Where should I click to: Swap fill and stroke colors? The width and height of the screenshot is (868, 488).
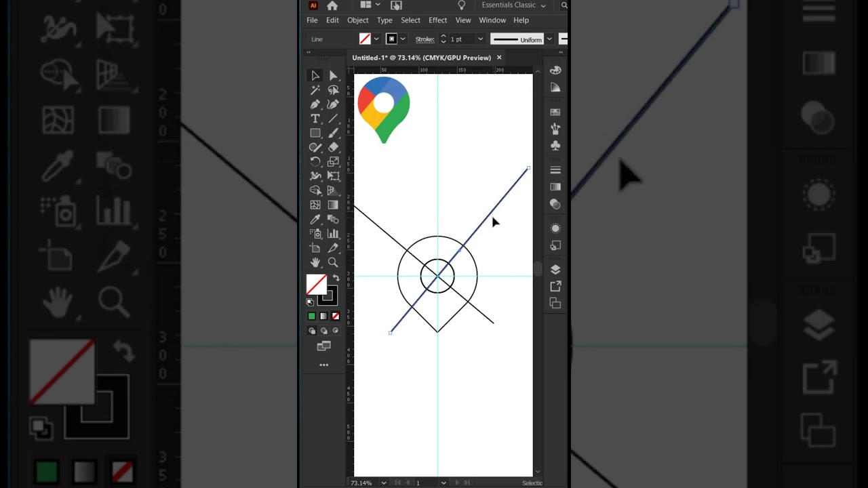[x=336, y=279]
